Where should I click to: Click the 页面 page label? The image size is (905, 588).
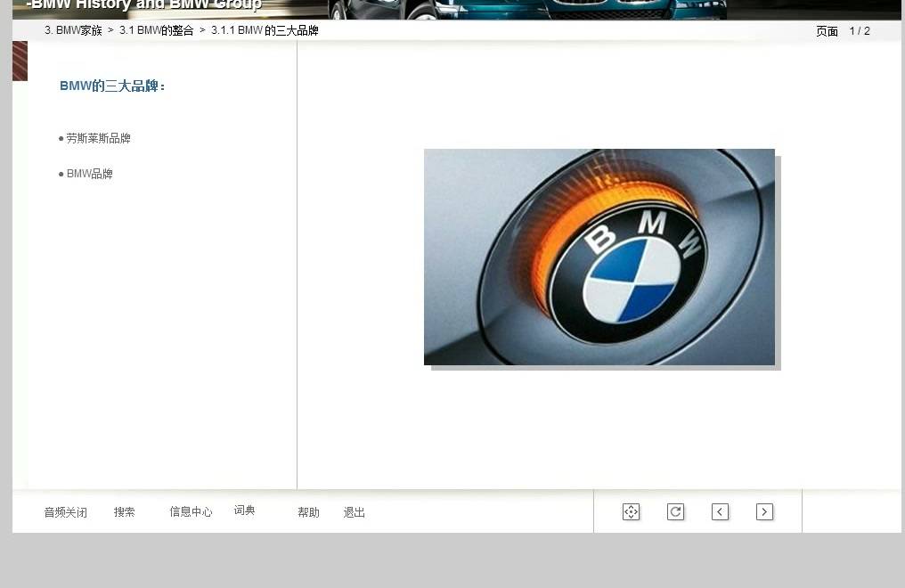(x=828, y=31)
